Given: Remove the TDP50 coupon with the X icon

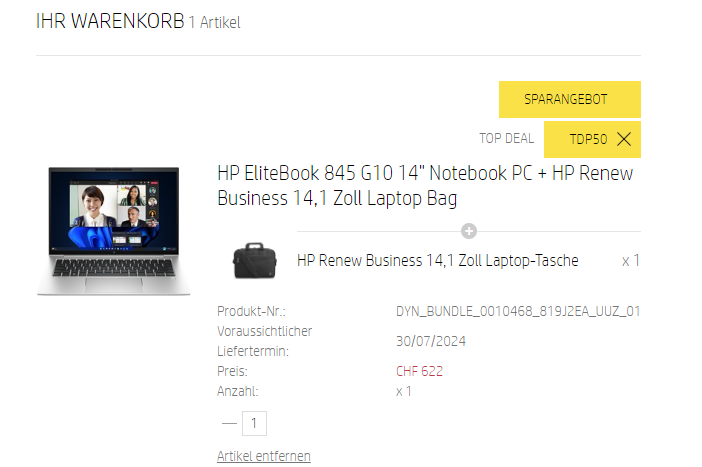Looking at the screenshot, I should 624,139.
